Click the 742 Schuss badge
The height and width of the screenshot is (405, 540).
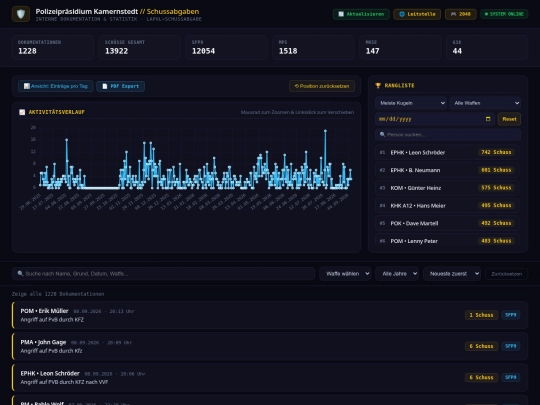coord(496,152)
